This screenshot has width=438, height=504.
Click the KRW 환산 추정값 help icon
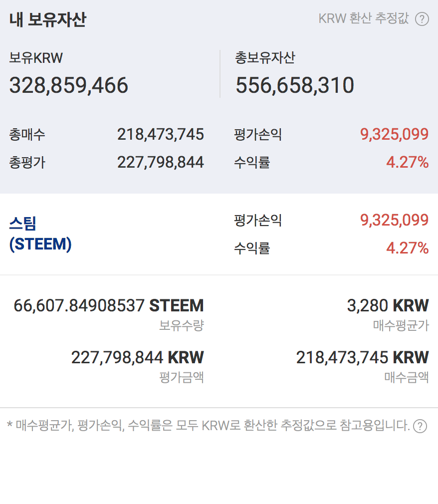tap(422, 19)
